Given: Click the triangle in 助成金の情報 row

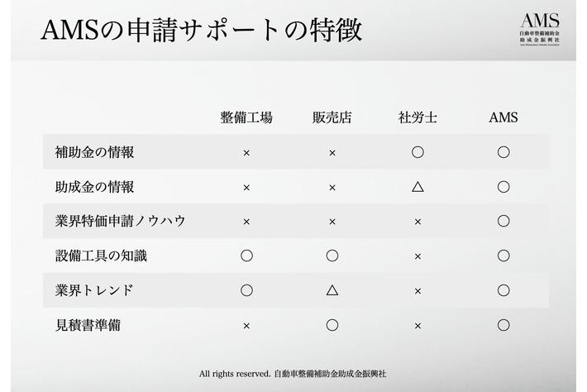Looking at the screenshot, I should 418,187.
